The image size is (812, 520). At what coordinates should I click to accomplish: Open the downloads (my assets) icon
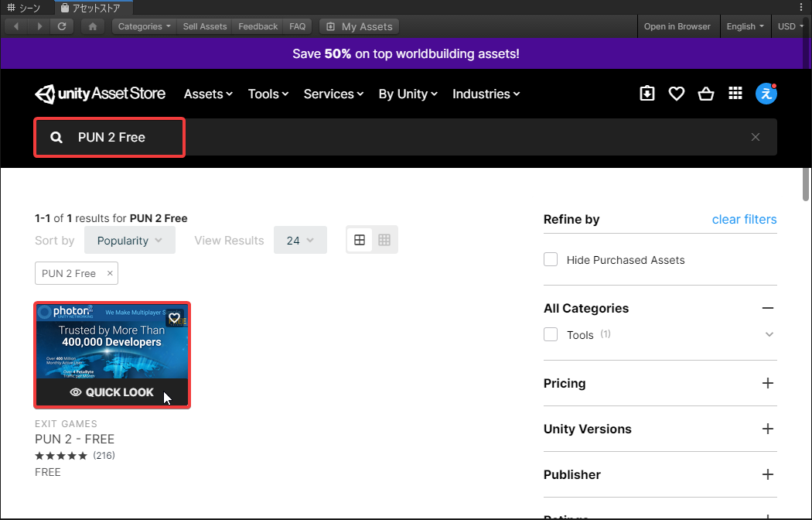(x=647, y=94)
